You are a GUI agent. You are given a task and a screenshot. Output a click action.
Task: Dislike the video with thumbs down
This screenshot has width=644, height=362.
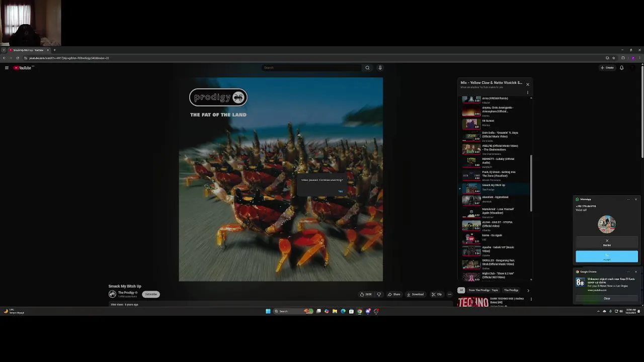coord(379,294)
